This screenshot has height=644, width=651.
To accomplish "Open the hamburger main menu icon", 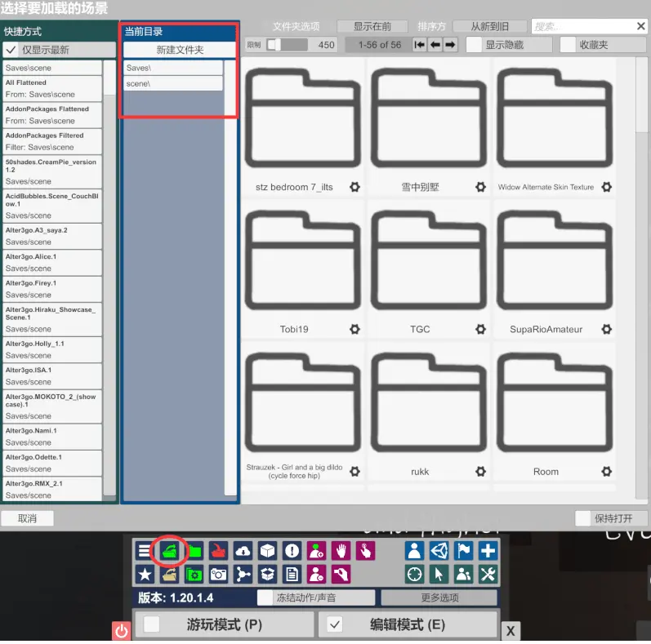I will point(145,551).
